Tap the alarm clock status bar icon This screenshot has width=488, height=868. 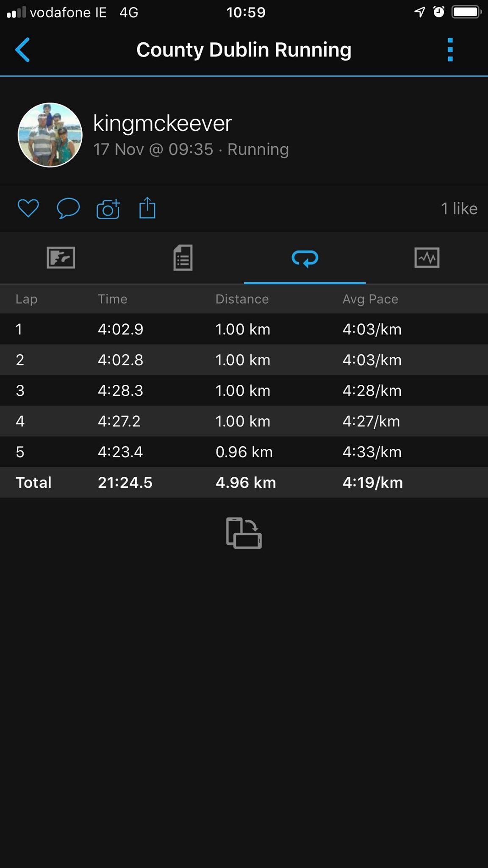coord(439,12)
